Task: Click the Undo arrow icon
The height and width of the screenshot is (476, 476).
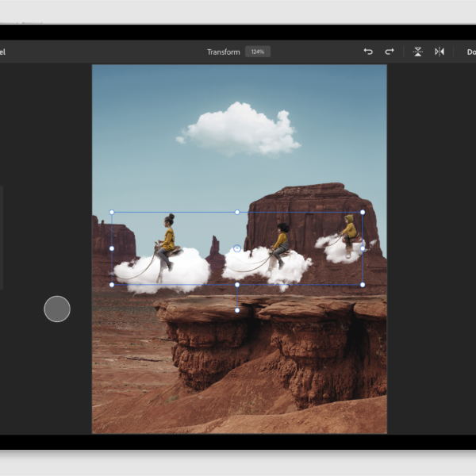Action: pos(368,52)
